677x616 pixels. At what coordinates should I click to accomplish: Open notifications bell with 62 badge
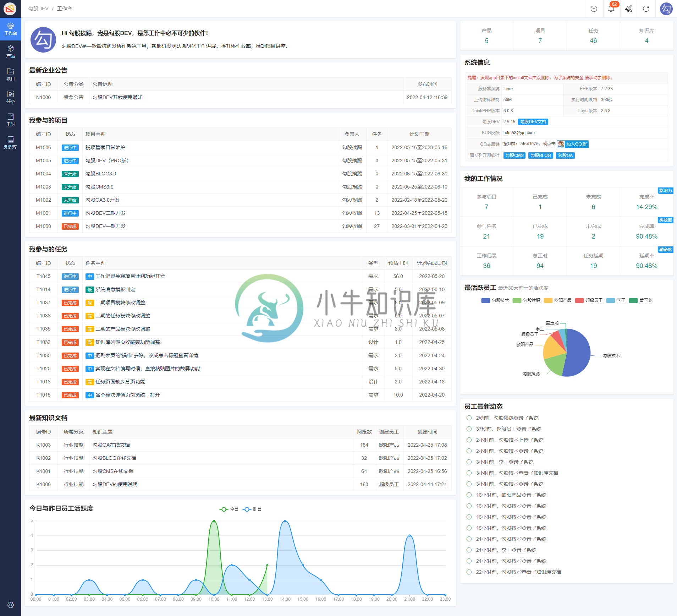(611, 9)
